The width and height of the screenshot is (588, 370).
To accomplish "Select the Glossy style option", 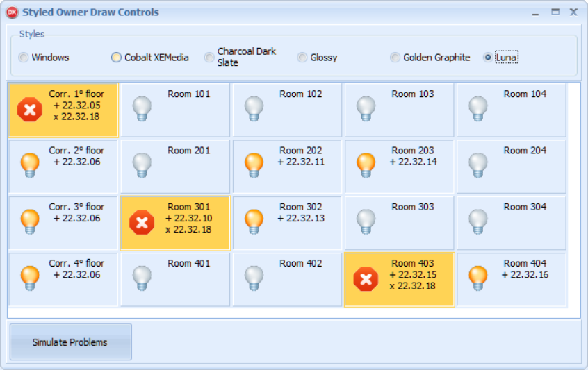I will click(x=302, y=58).
